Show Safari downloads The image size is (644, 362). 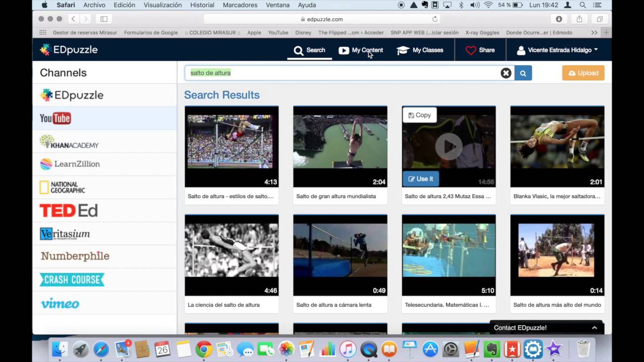[559, 19]
